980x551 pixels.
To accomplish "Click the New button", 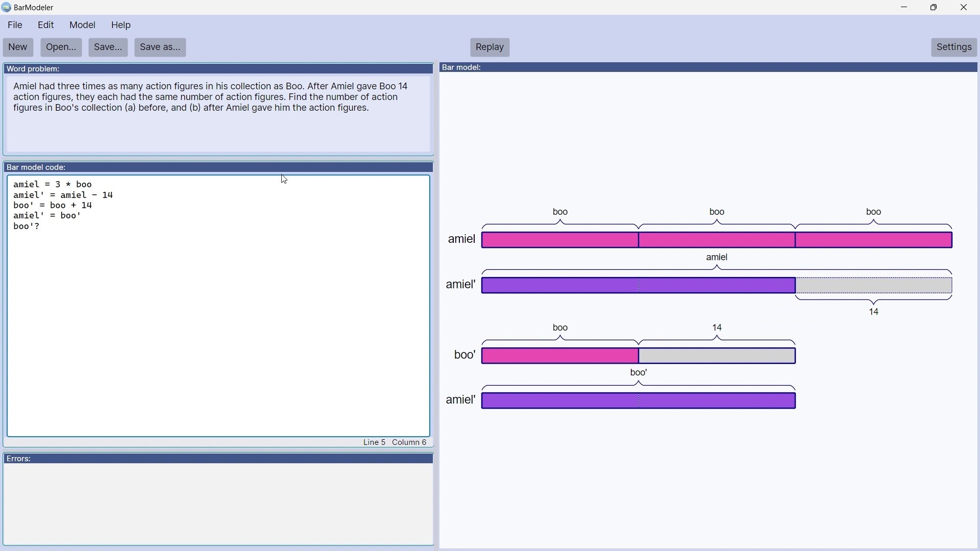I will click(18, 47).
